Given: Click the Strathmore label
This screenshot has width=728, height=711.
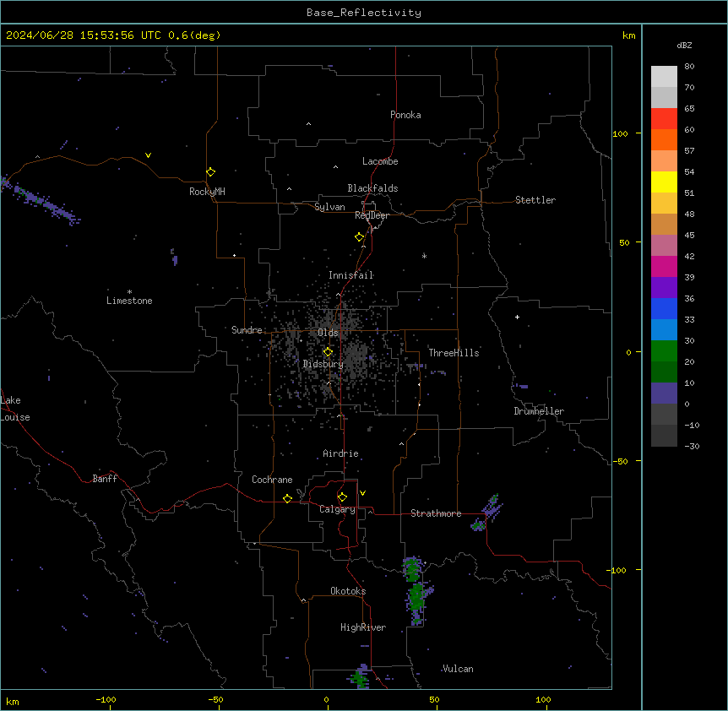Looking at the screenshot, I should pos(436,513).
